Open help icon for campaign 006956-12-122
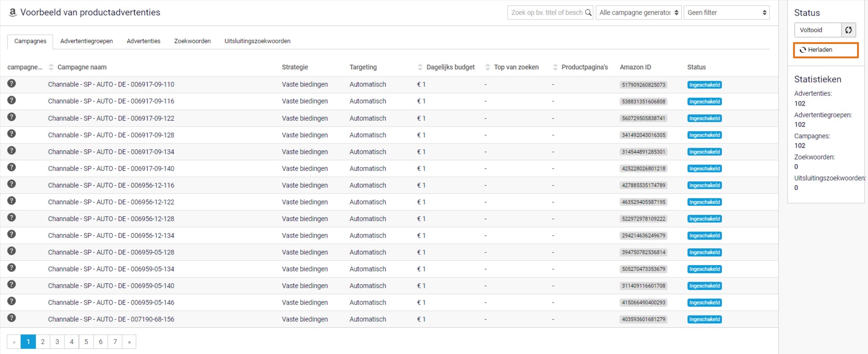 coord(11,200)
